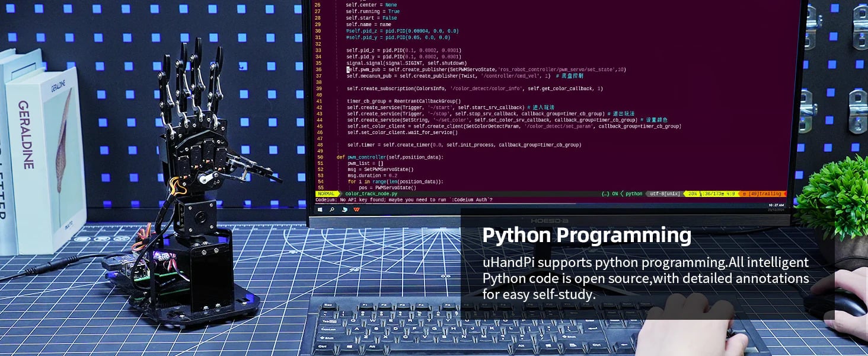Click the def pwm_controller definition line

(390, 158)
